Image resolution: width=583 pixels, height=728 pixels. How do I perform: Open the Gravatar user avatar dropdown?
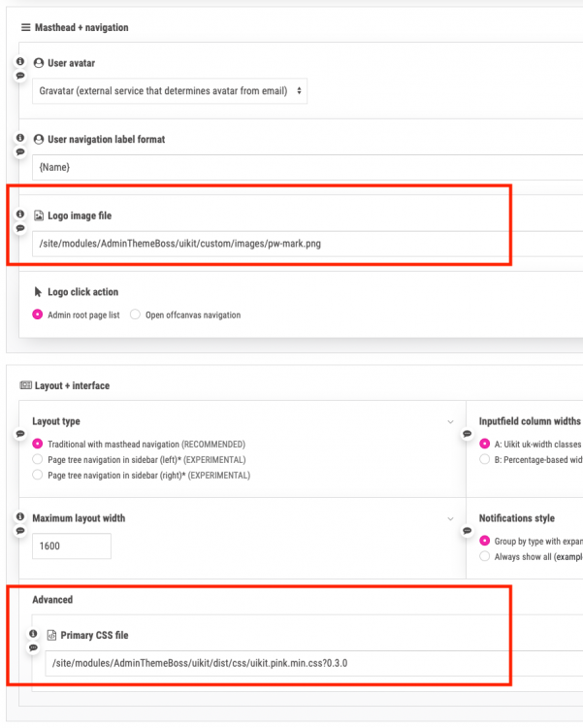tap(171, 91)
